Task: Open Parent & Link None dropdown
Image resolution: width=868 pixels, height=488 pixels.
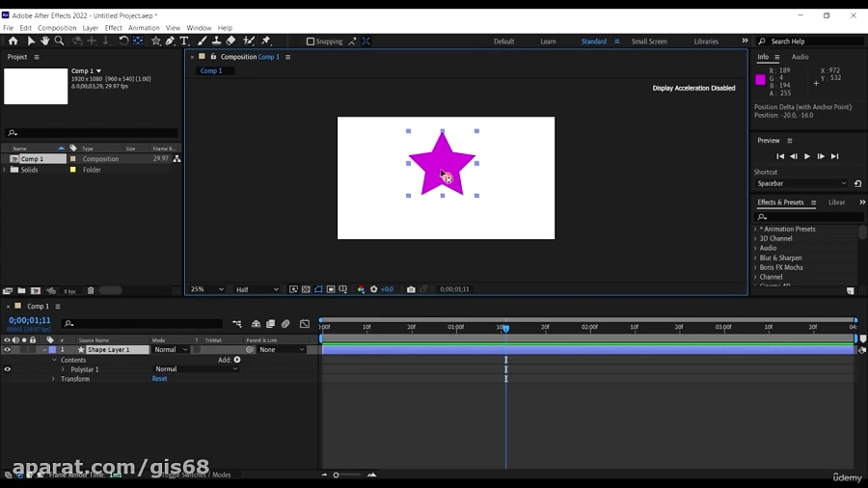Action: (x=282, y=350)
